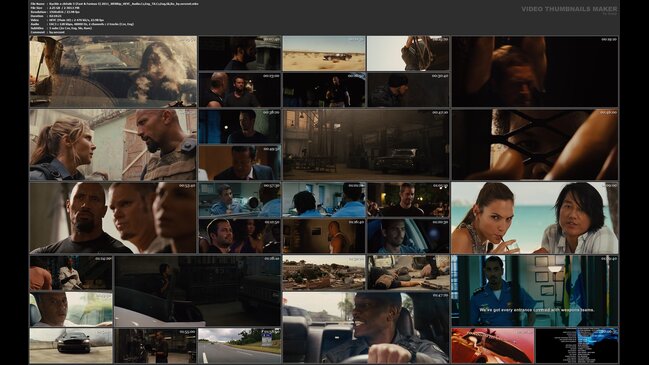Select the body lying on street thumbnail
The width and height of the screenshot is (649, 365).
point(408,273)
